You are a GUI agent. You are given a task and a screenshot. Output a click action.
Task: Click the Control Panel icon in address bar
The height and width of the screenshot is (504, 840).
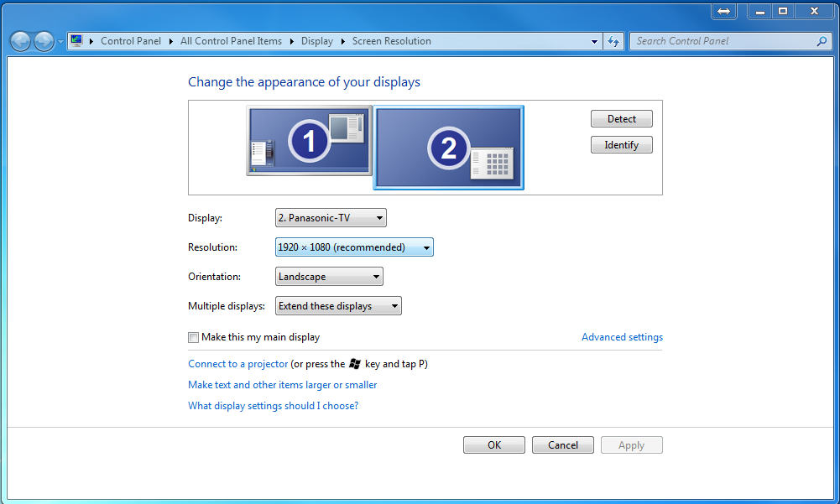[76, 41]
